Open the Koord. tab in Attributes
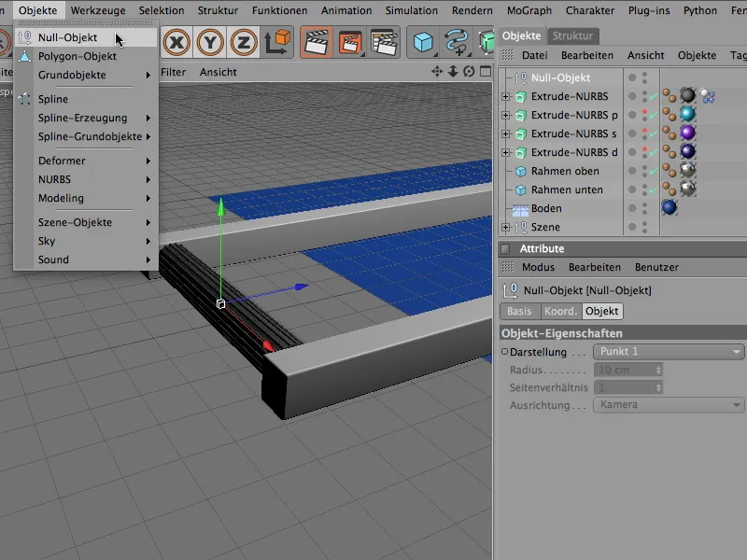 click(x=561, y=312)
